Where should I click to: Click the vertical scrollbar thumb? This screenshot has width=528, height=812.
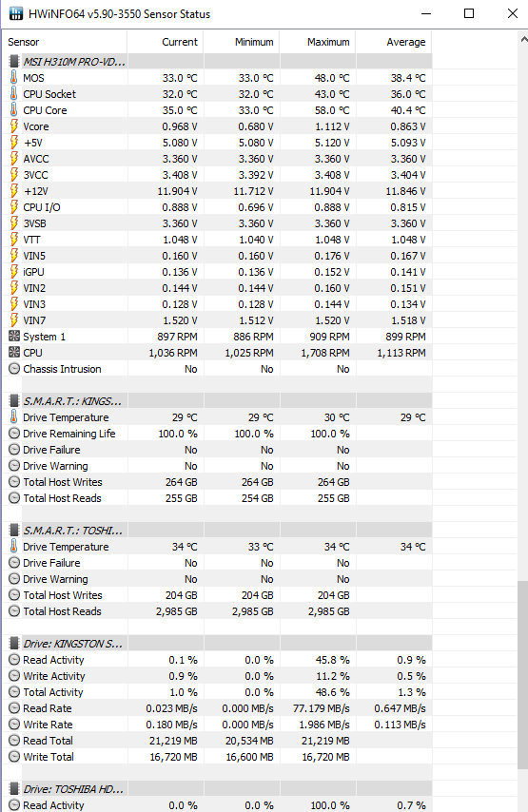522,674
